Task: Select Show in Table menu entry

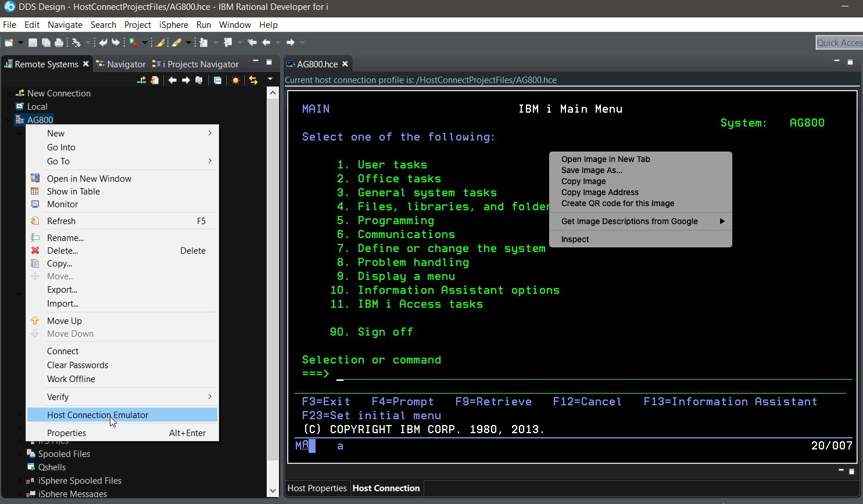Action: (73, 192)
